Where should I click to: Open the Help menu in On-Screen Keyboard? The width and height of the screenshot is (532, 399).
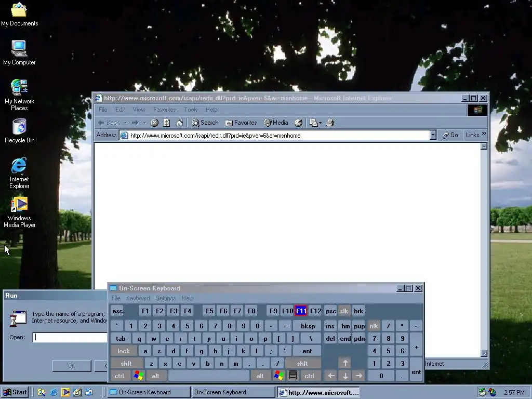click(188, 298)
